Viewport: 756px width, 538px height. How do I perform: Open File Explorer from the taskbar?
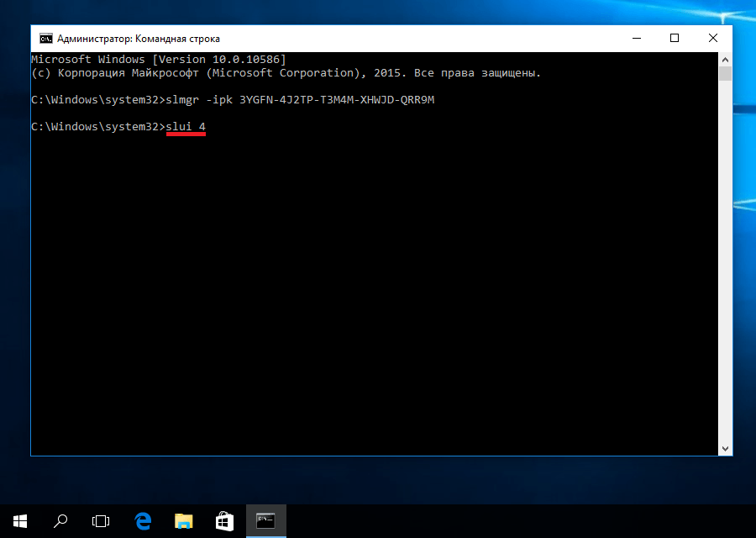(183, 521)
